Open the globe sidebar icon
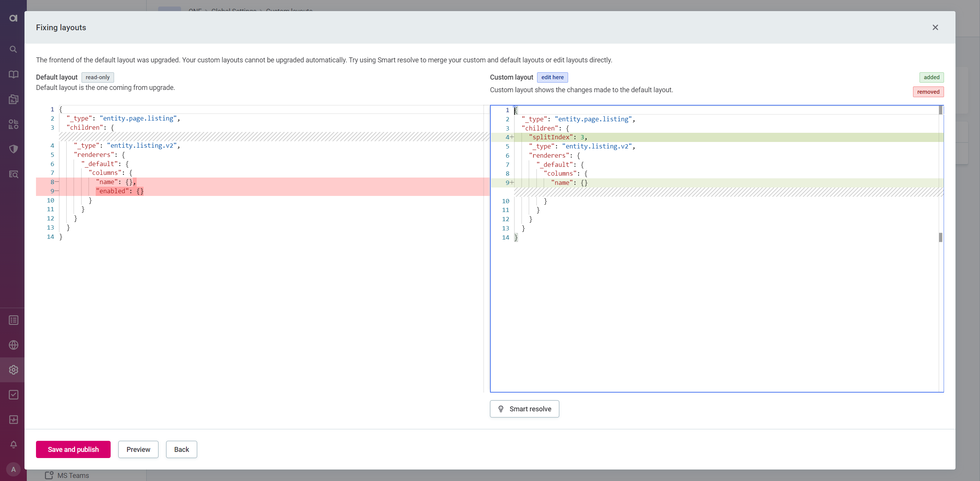 [13, 345]
